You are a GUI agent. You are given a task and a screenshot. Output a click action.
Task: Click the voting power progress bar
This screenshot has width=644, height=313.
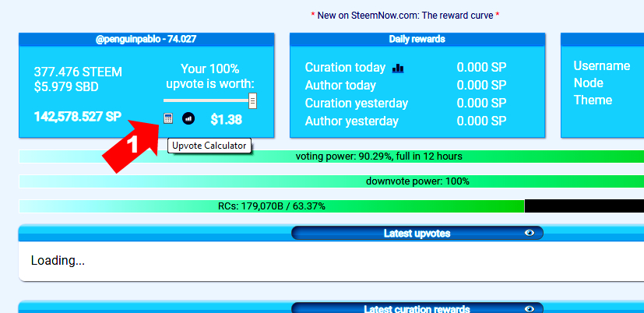point(332,156)
